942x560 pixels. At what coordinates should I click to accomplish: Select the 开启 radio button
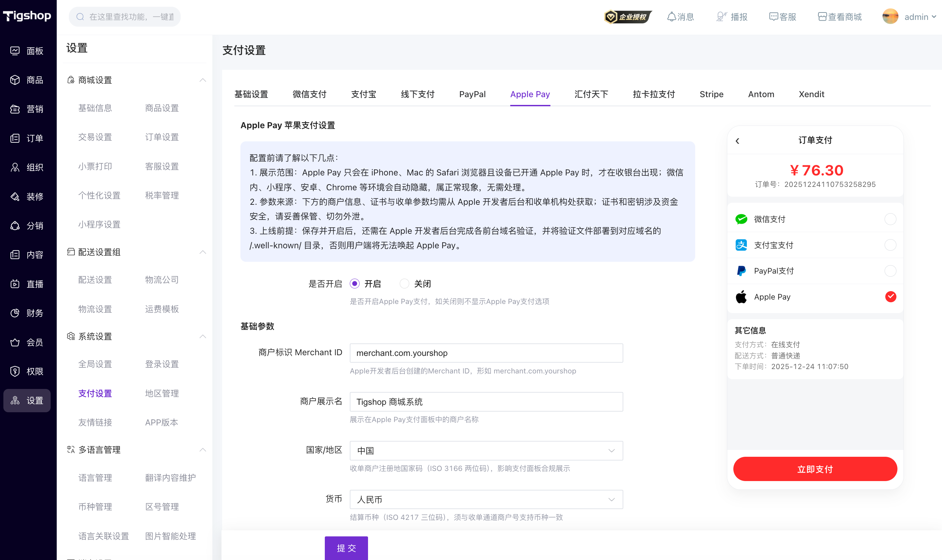tap(355, 283)
